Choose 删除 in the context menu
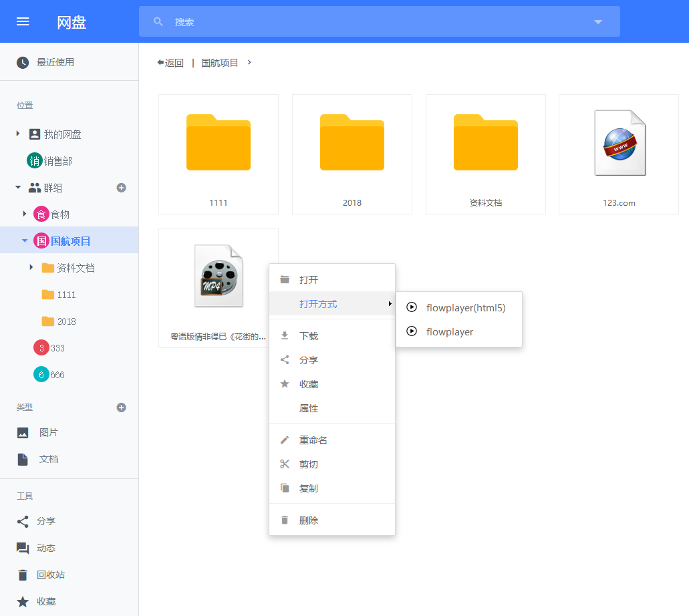Image resolution: width=689 pixels, height=616 pixels. click(x=332, y=520)
